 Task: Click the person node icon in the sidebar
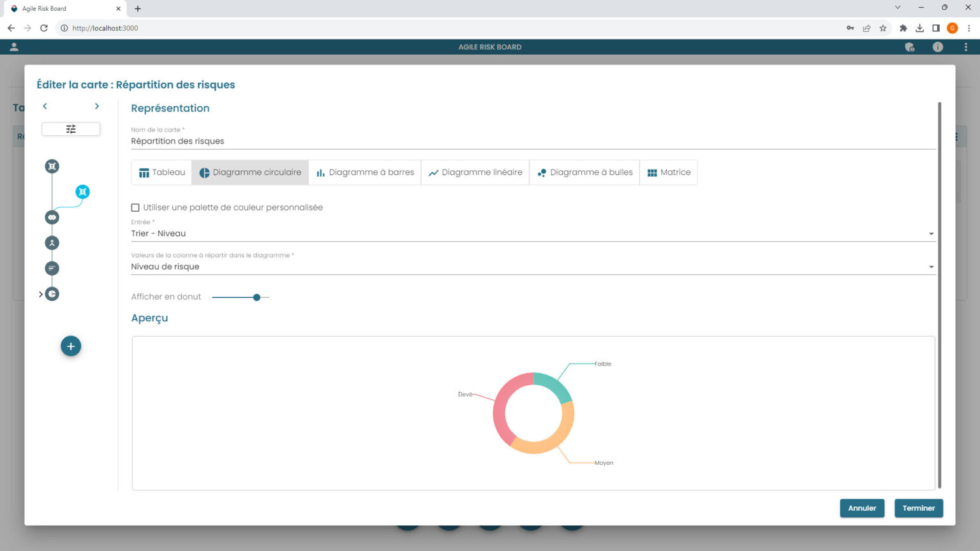(x=51, y=242)
